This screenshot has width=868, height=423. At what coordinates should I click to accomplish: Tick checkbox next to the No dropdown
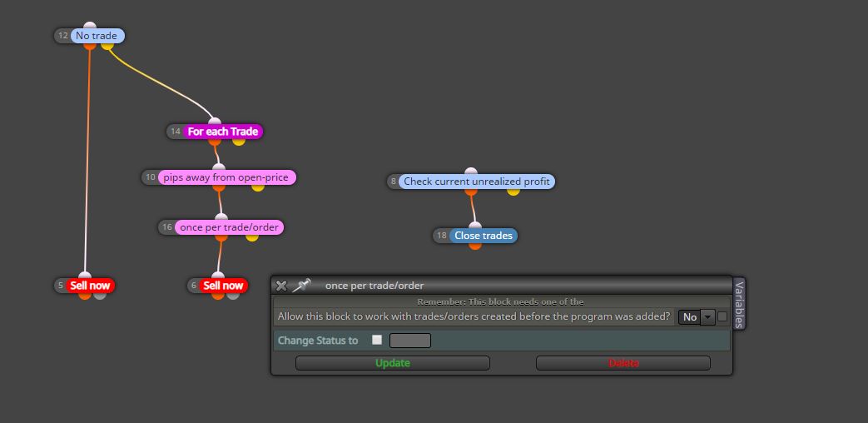tap(722, 316)
